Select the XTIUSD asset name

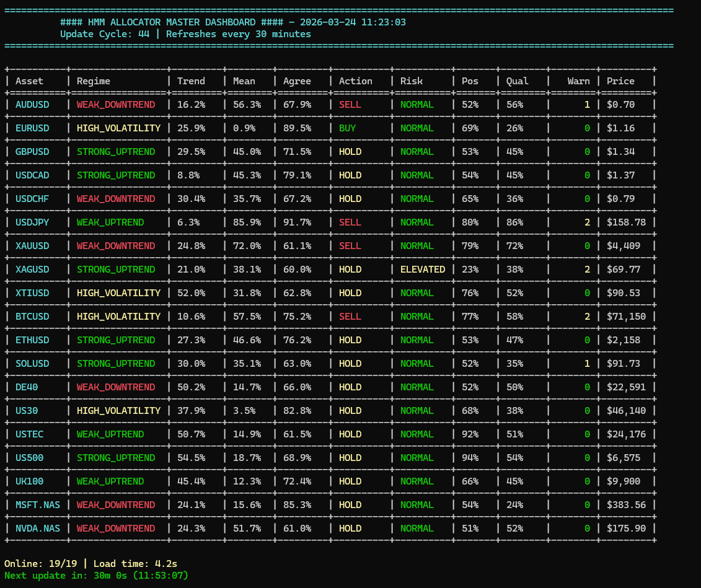click(x=32, y=293)
